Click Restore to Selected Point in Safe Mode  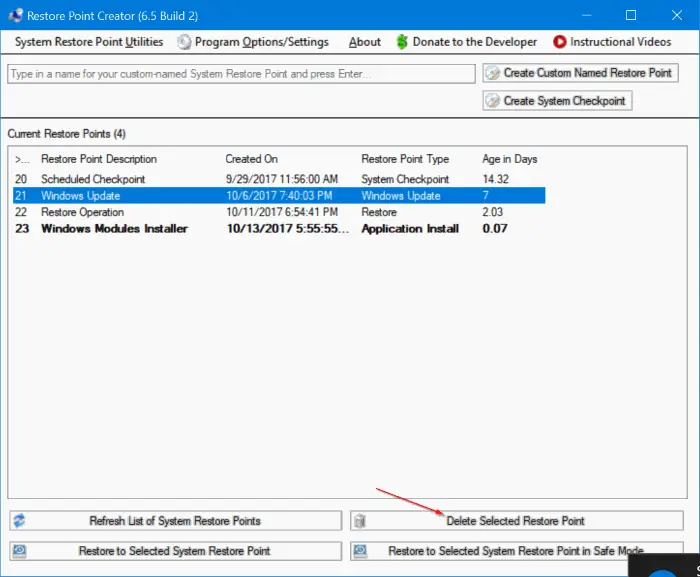click(517, 551)
